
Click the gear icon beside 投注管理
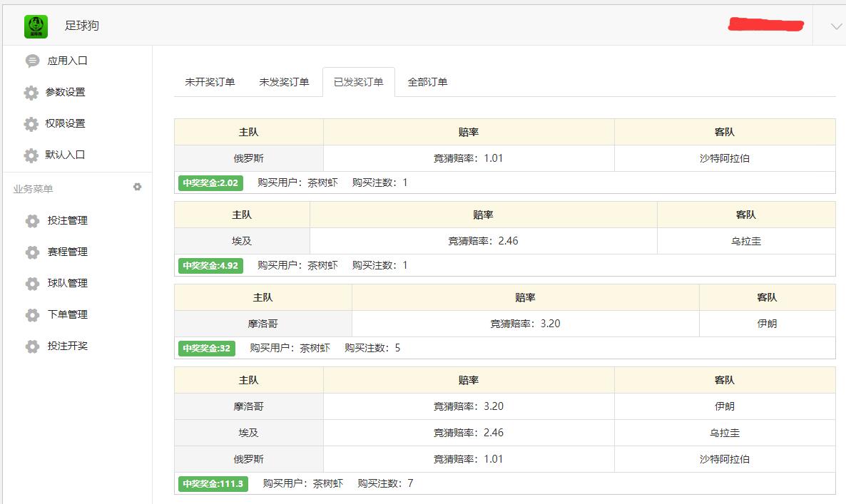pos(32,221)
